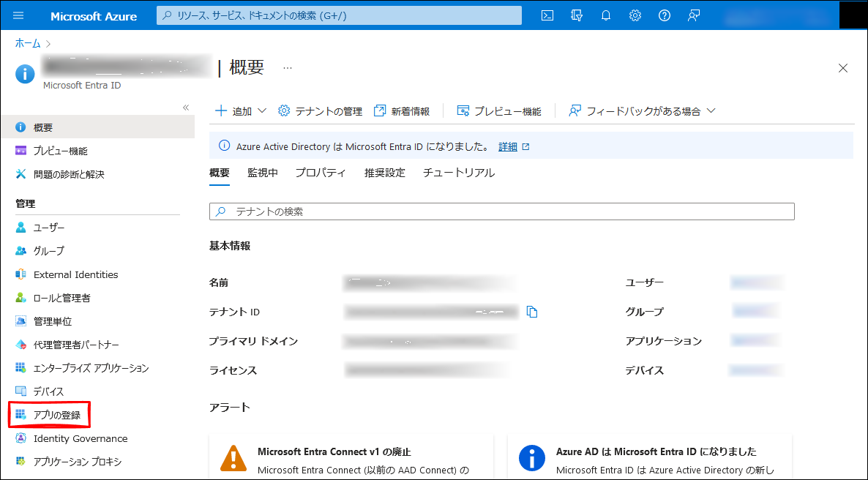
Task: Click the テナントの管理 button
Action: click(x=321, y=111)
